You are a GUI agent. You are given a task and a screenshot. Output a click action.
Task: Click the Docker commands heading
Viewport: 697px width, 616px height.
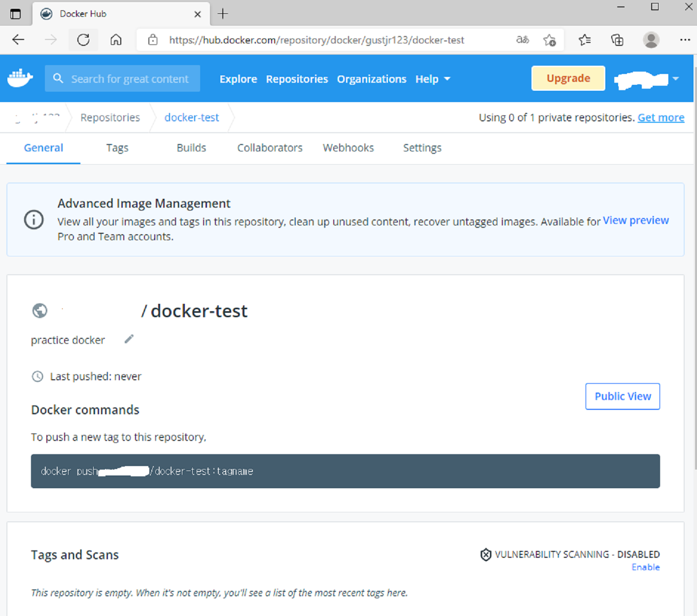click(x=85, y=410)
